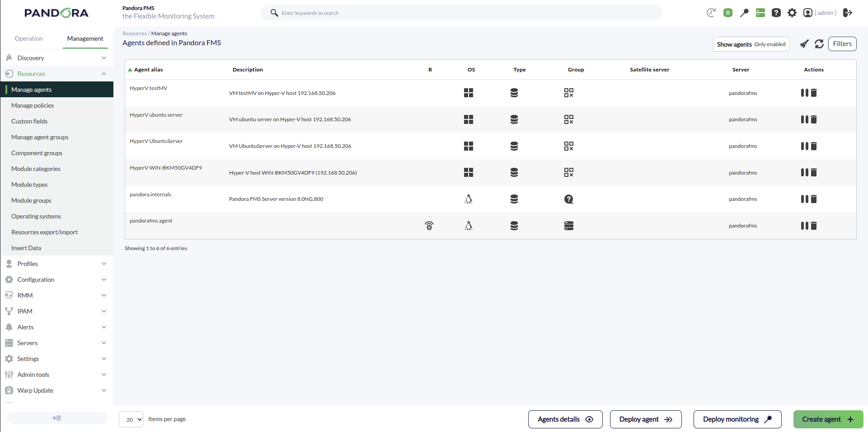Screen dimensions: 868x432
Task: Expand the Profiles section chevron
Action: point(104,264)
